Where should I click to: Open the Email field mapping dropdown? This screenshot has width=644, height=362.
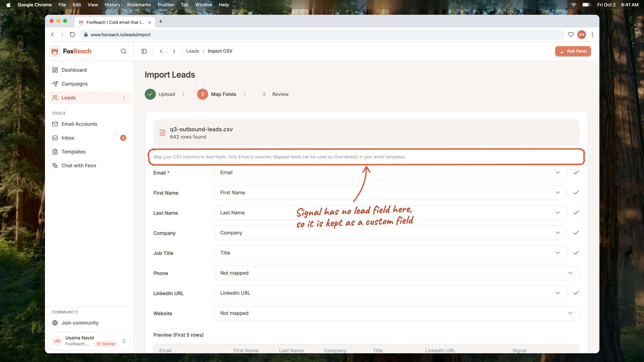(x=390, y=172)
